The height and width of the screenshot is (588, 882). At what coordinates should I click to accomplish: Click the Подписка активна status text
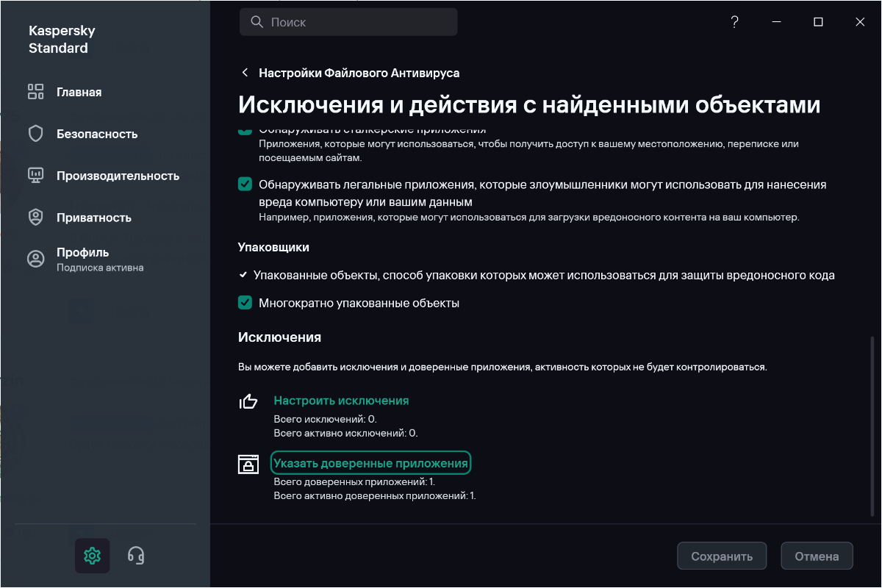100,268
